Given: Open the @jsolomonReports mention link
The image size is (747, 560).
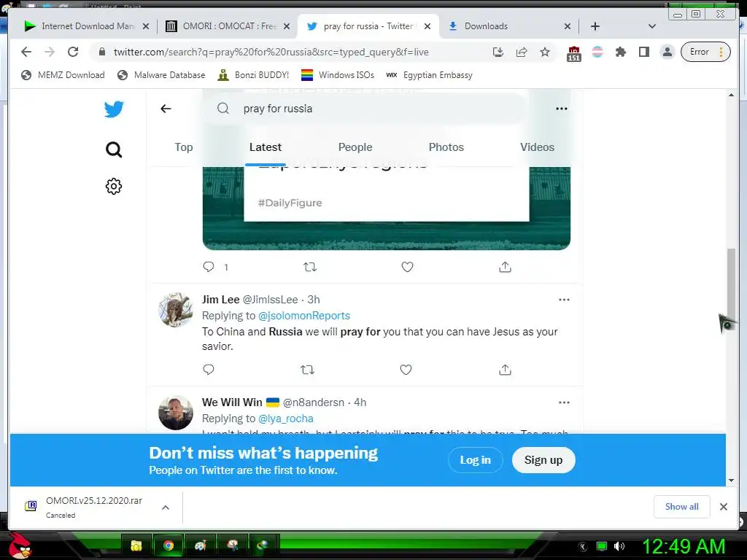Looking at the screenshot, I should point(304,316).
